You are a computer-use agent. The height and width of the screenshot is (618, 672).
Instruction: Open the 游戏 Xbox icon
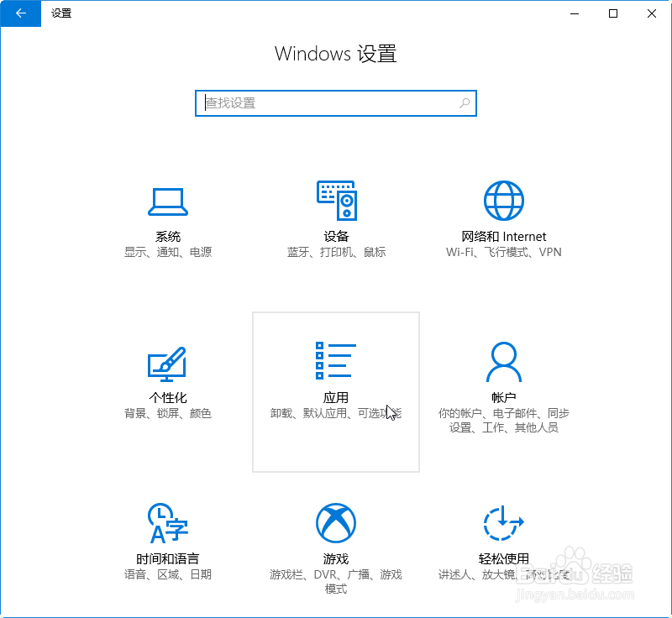pyautogui.click(x=336, y=523)
